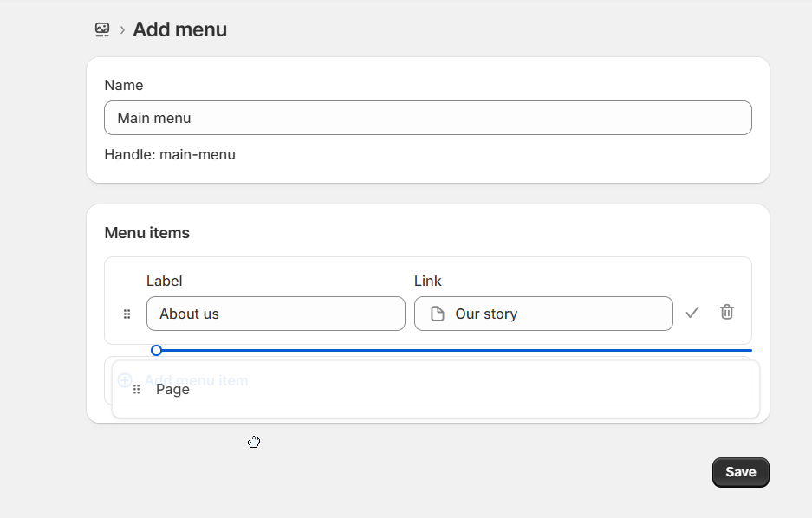Screen dimensions: 812x518
Task: Click the plus icon for Add menu item
Action: [125, 380]
